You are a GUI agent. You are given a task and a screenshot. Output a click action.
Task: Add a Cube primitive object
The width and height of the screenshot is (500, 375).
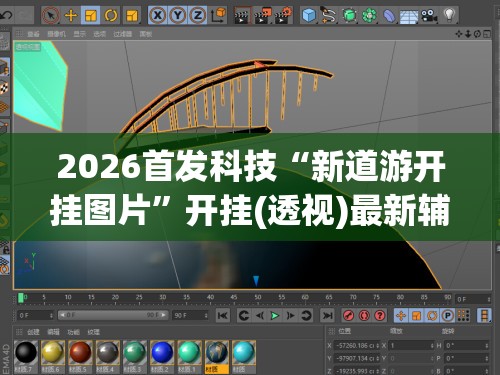[x=309, y=15]
